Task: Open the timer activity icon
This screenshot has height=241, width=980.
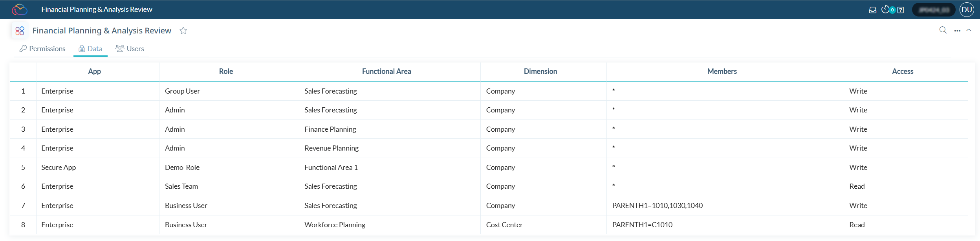Action: pos(885,9)
